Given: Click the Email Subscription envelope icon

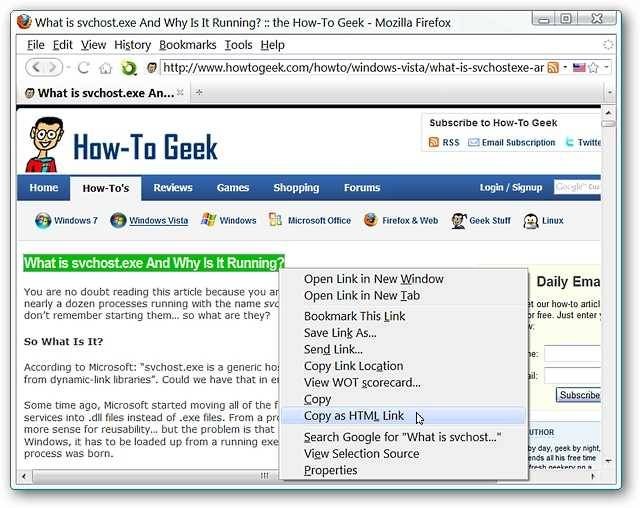Looking at the screenshot, I should [473, 142].
